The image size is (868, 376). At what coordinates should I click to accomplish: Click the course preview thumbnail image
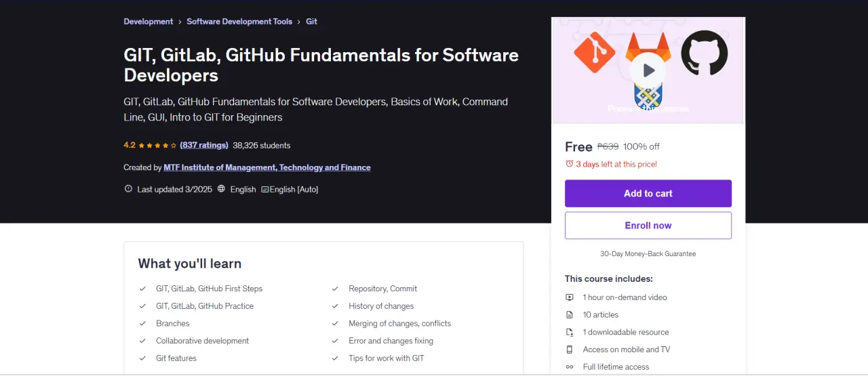pyautogui.click(x=648, y=70)
